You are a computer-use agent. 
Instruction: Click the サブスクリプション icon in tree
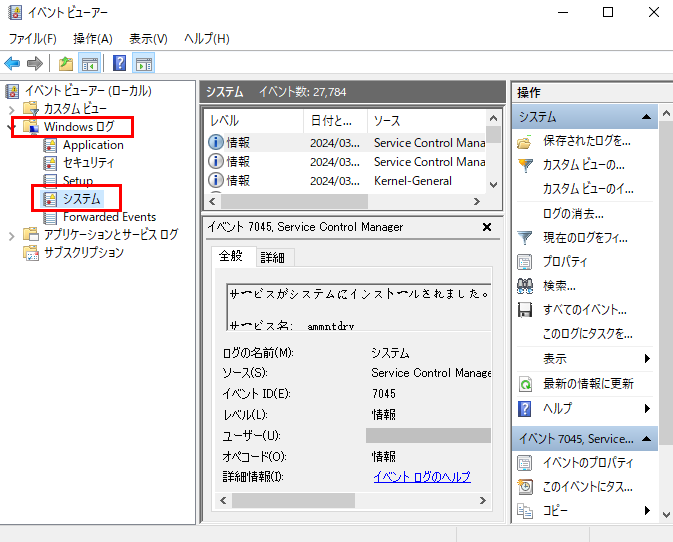(31, 253)
